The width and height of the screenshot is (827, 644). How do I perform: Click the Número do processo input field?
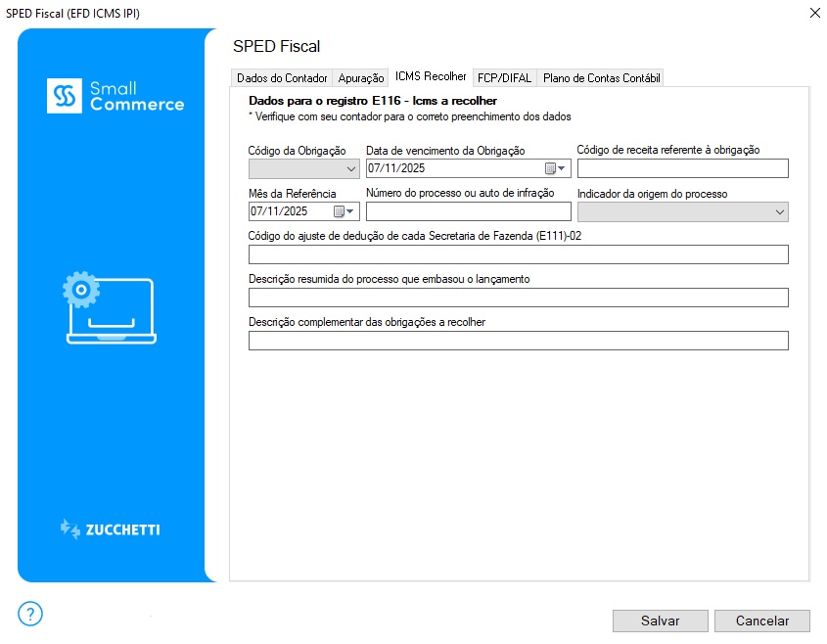468,211
